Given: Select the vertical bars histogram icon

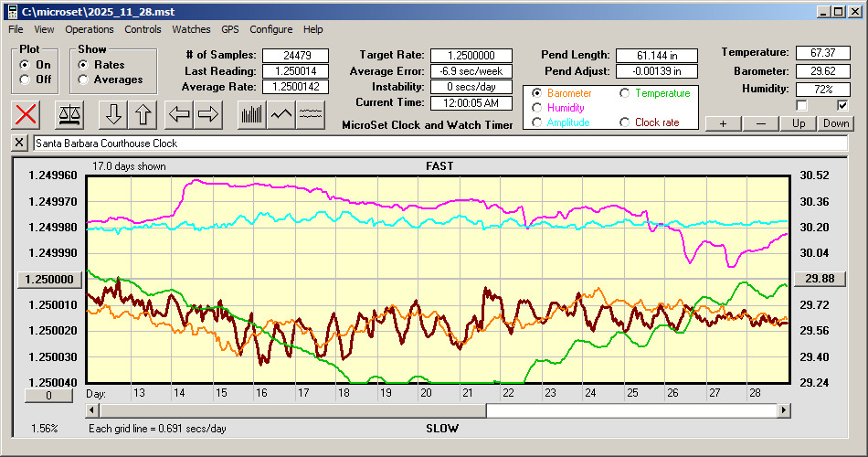Looking at the screenshot, I should (x=251, y=114).
